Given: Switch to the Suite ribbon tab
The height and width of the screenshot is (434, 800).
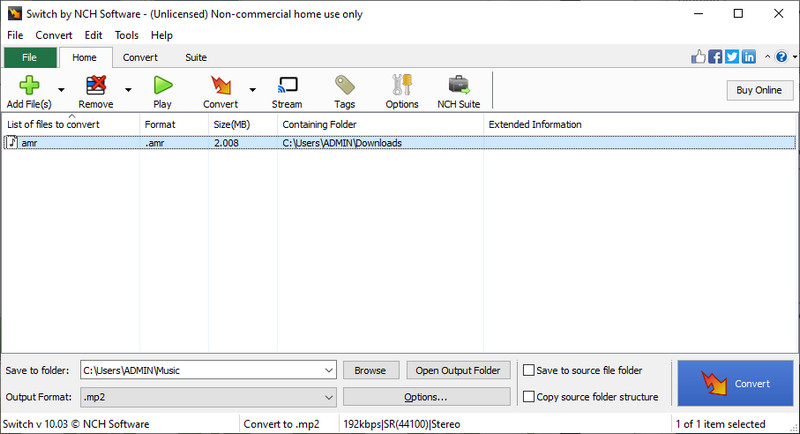Looking at the screenshot, I should (196, 58).
